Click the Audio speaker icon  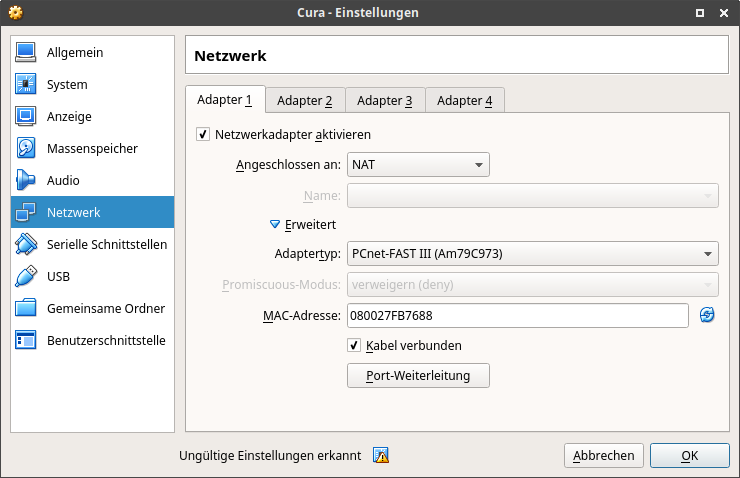coord(25,180)
